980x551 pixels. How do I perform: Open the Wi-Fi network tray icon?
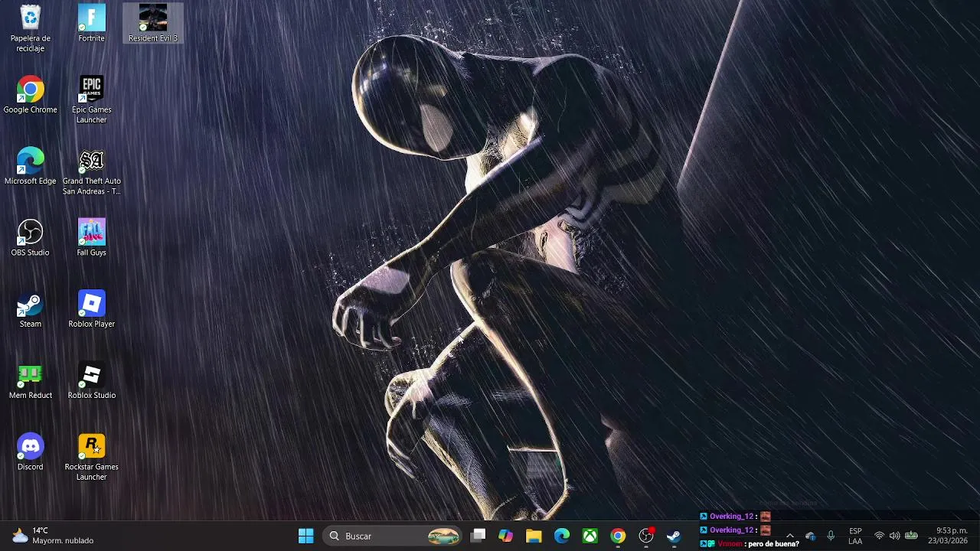pyautogui.click(x=879, y=536)
